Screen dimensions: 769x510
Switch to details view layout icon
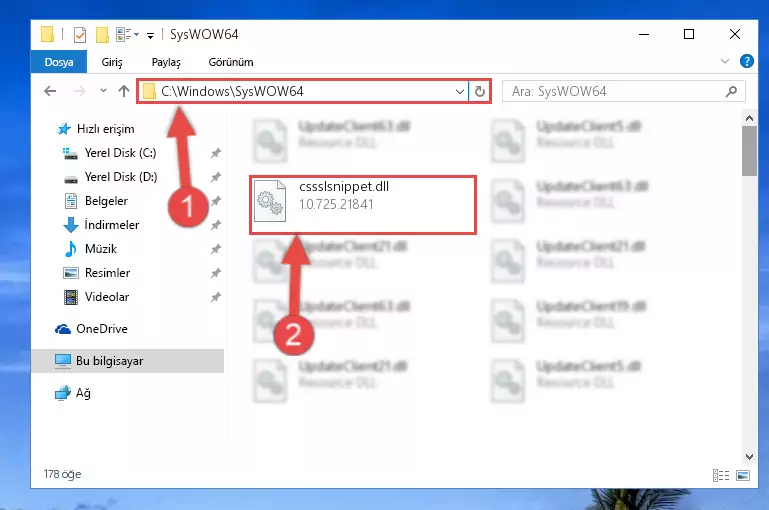point(720,475)
